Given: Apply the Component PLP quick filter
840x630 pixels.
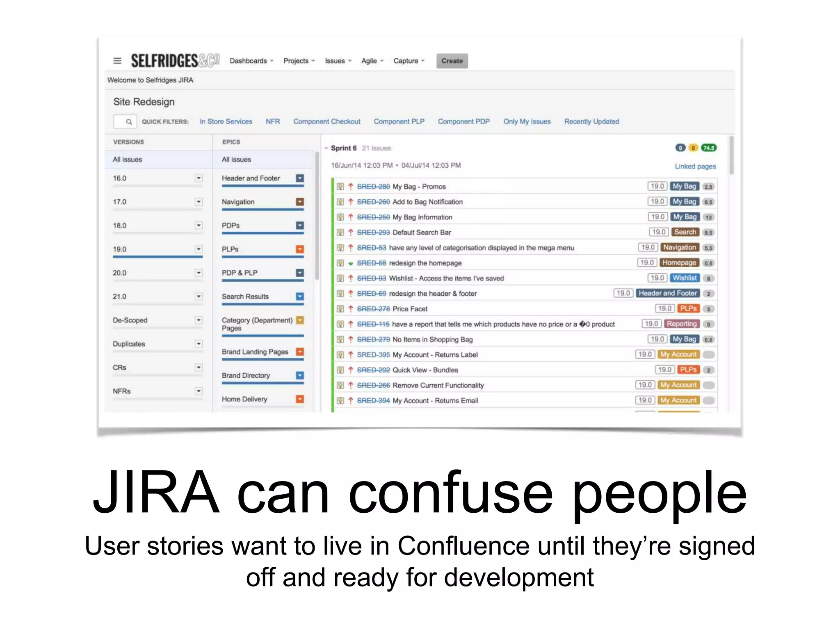Looking at the screenshot, I should pos(399,121).
